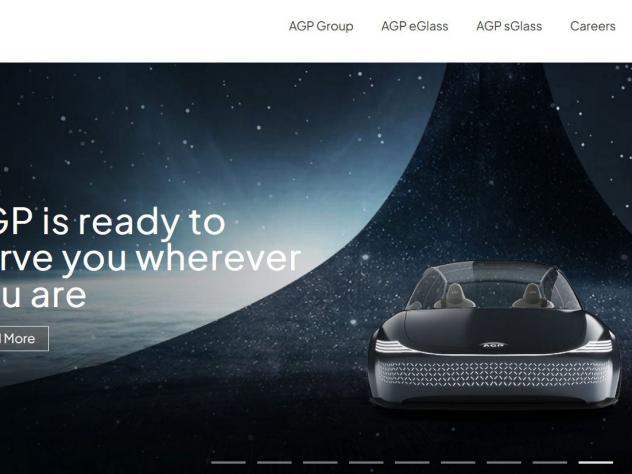Switch to the fourth carousel slide indicator
This screenshot has height=474, width=632.
(x=366, y=462)
